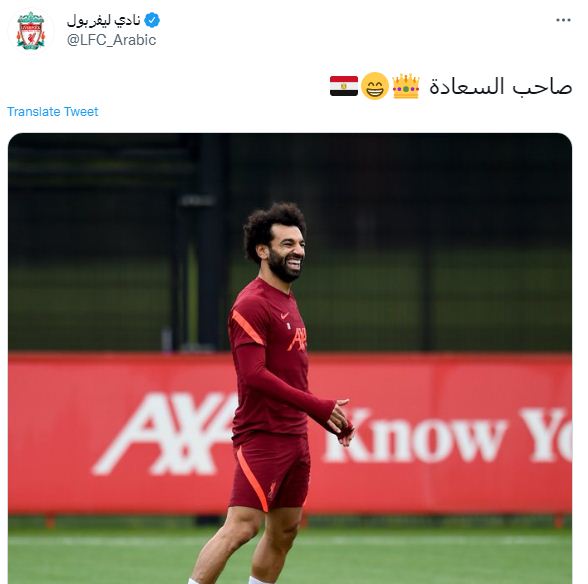Click the crown emoji in tweet
588x584 pixels.
(x=405, y=86)
